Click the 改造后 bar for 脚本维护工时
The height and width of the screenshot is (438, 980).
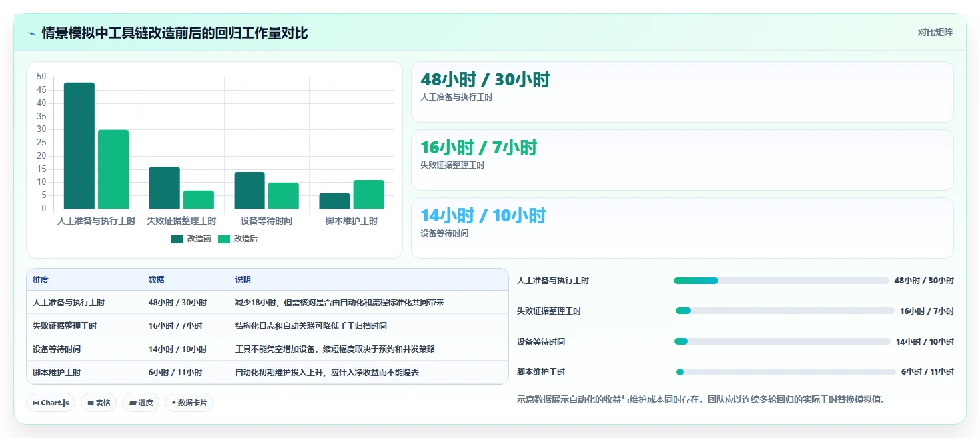[369, 194]
